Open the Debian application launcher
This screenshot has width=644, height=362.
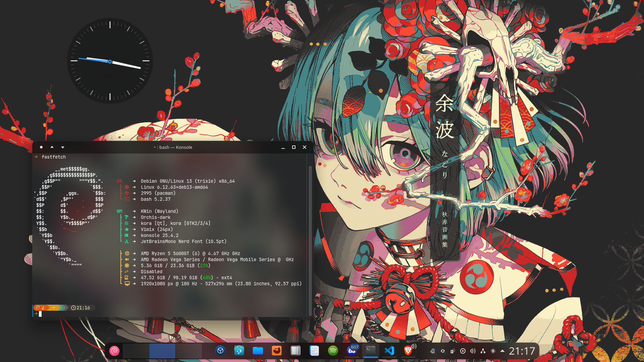click(x=114, y=351)
